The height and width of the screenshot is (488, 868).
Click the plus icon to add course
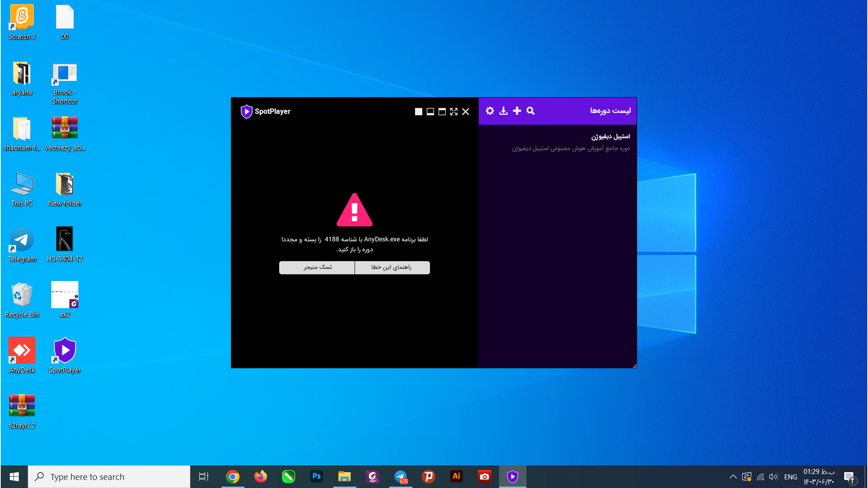pos(517,111)
